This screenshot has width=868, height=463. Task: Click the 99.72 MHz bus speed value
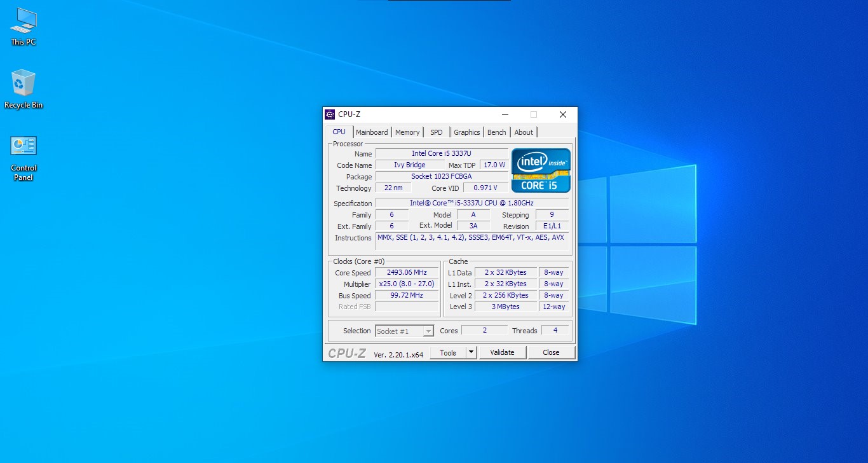click(407, 295)
